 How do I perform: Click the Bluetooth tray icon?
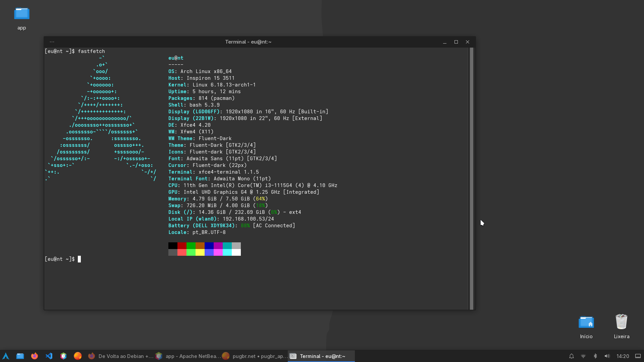click(x=595, y=356)
